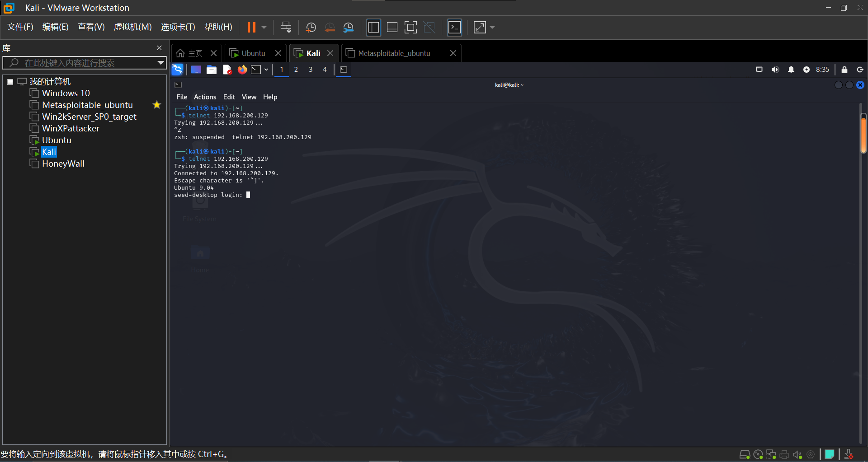Send Ctrl+Alt+Del to the virtual machine
This screenshot has width=868, height=462.
click(286, 28)
